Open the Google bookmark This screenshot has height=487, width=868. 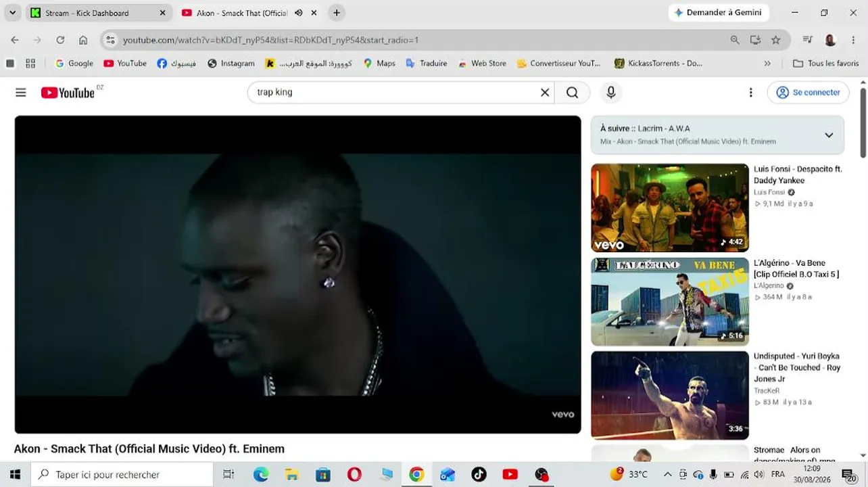pos(74,64)
